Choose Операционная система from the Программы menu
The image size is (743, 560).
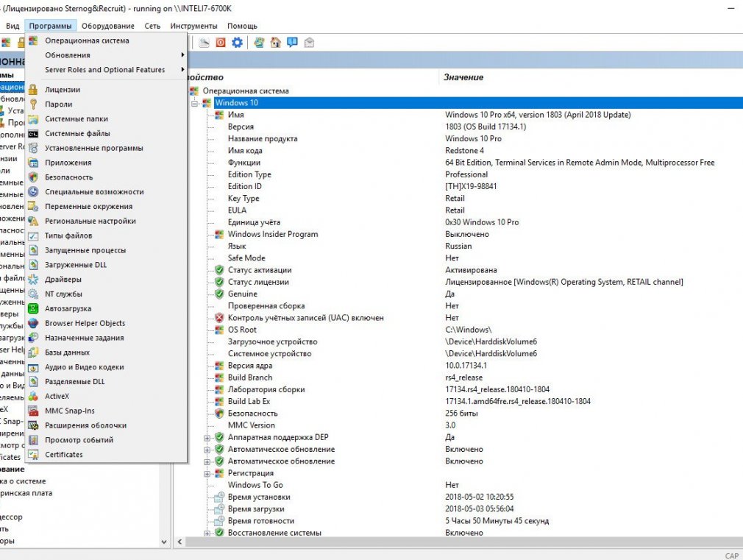click(106, 40)
